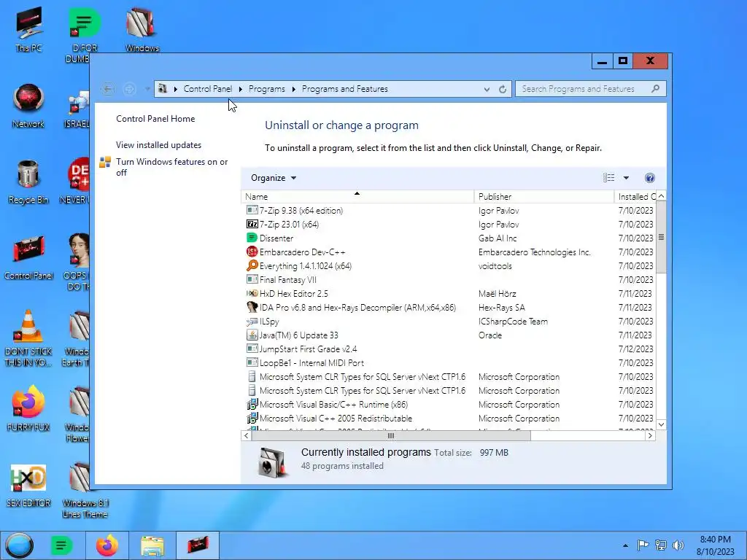
Task: Open the VLC cone DONT STICK THIS icon
Action: point(28,338)
